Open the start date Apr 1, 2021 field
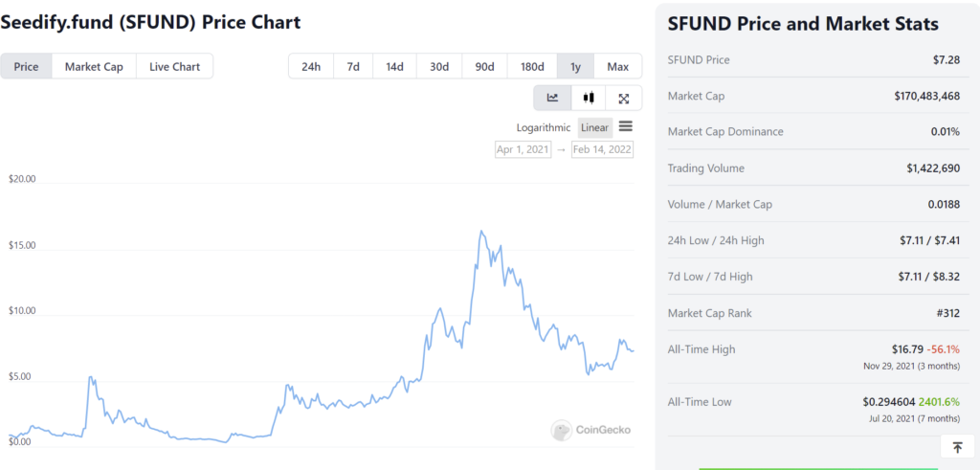This screenshot has height=470, width=980. [x=522, y=149]
